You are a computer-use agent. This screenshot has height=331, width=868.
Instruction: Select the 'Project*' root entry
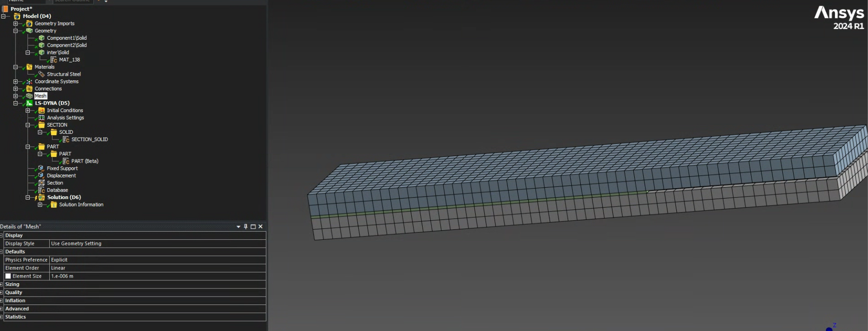point(21,9)
